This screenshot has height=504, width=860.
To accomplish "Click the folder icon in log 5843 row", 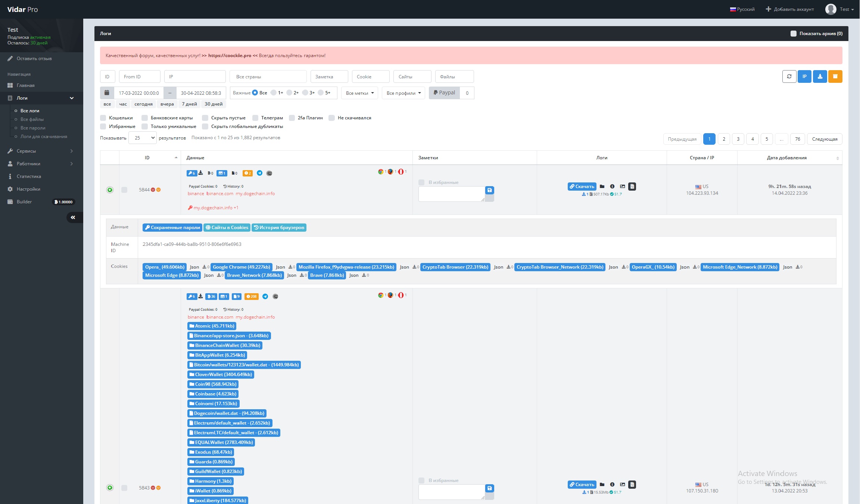I will point(602,485).
